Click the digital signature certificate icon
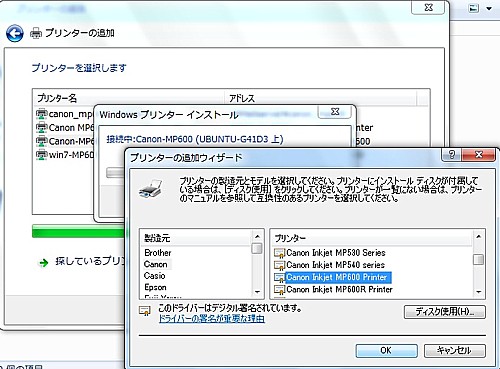The image size is (500, 369). coord(145,311)
